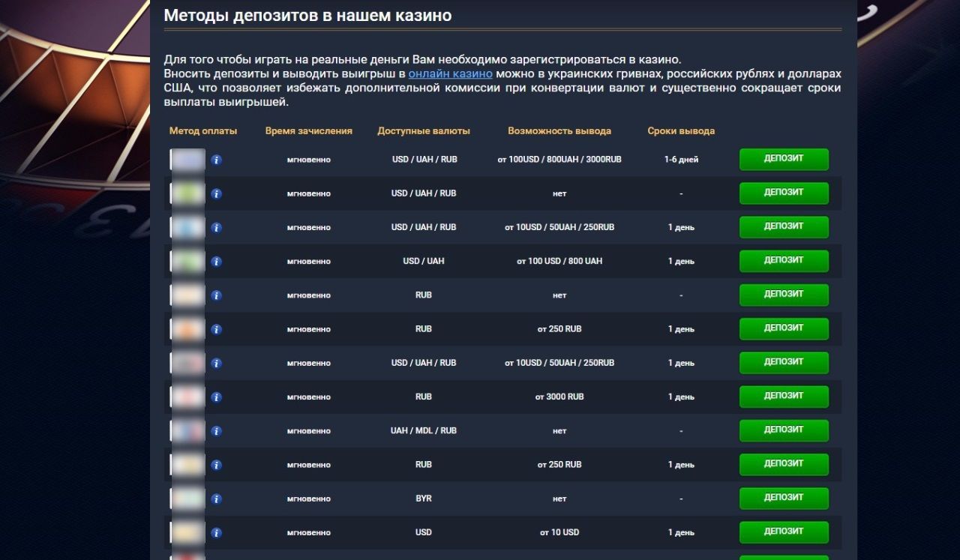The image size is (960, 560).
Task: Click ДЕПОЗИТ for UAH / MDL / RUB method
Action: pyautogui.click(x=784, y=430)
